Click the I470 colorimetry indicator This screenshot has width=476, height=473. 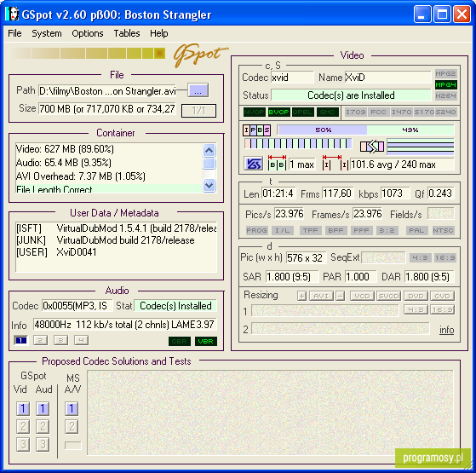pos(401,112)
